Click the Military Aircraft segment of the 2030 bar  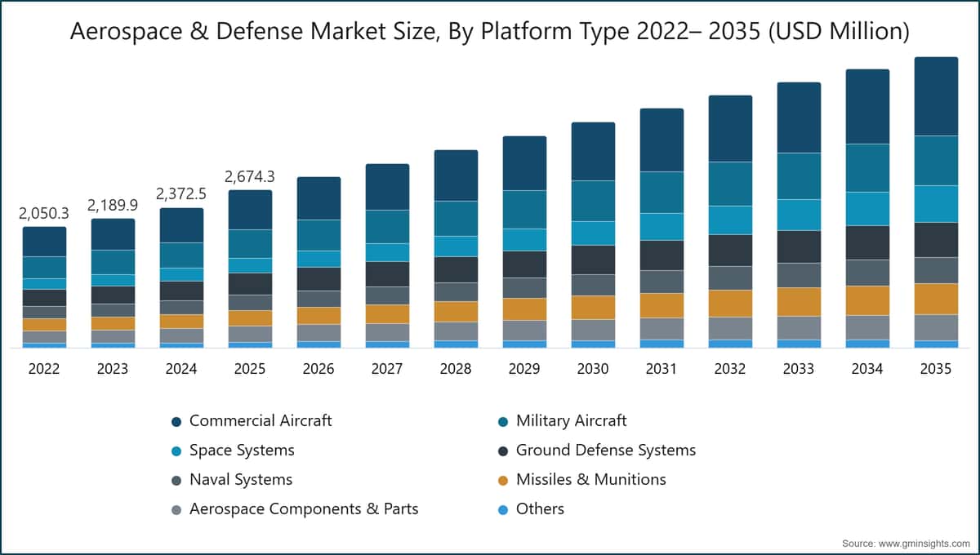click(593, 201)
